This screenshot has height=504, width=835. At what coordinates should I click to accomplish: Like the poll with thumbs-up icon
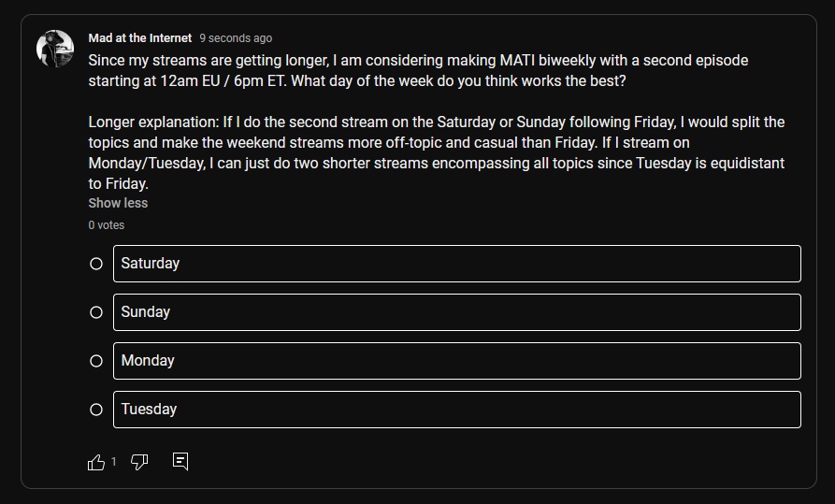click(x=96, y=462)
